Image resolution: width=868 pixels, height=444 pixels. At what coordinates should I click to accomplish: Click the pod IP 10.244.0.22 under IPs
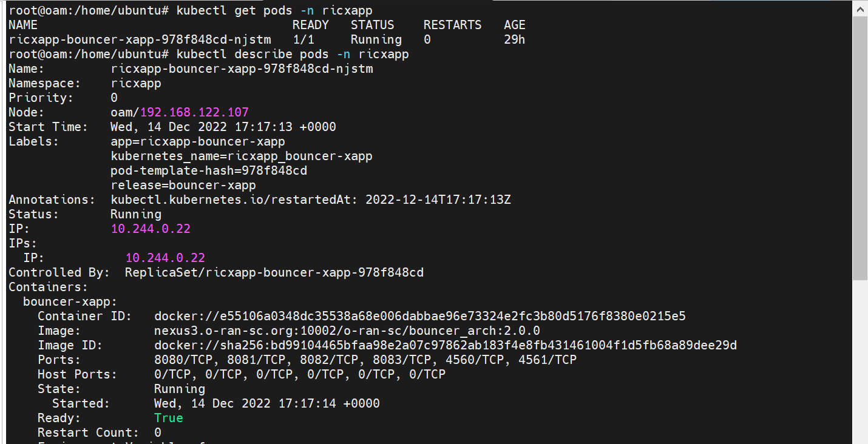(x=165, y=258)
